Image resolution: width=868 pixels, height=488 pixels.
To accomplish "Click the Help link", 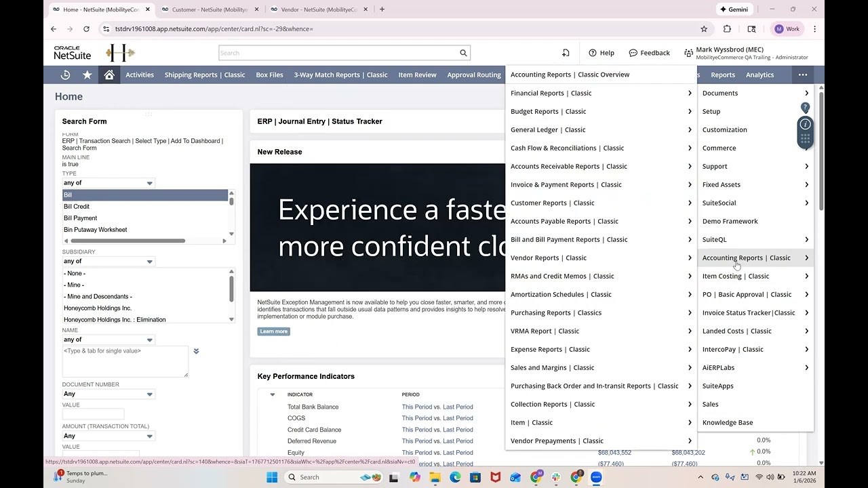I will tap(601, 53).
